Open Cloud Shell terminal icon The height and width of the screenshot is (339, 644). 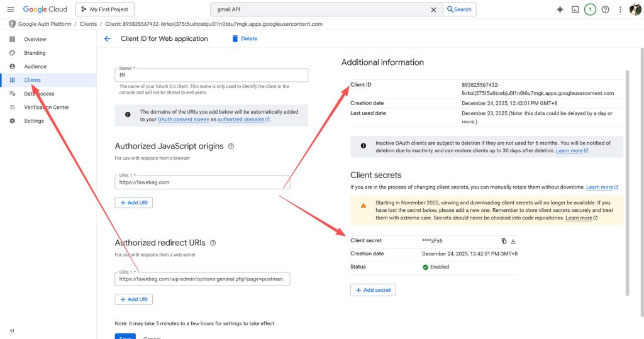(575, 9)
